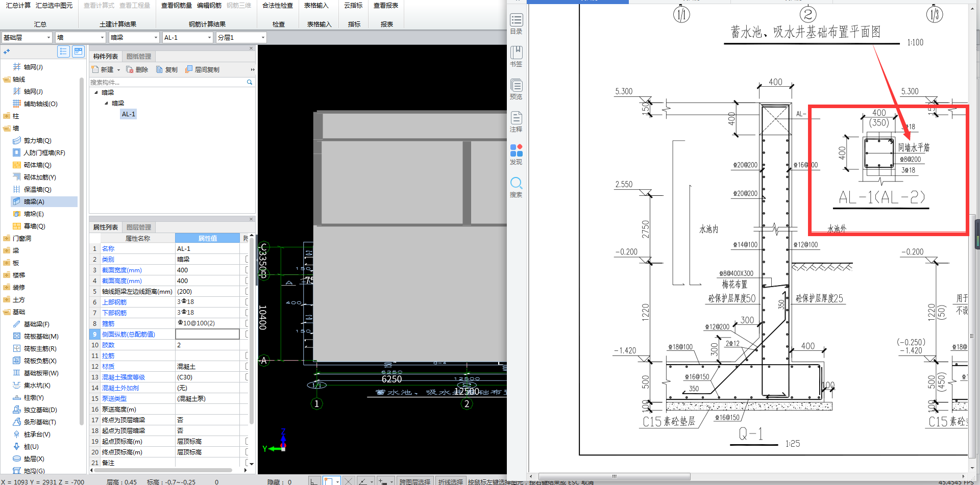Screen dimensions: 980x485
Task: Switch to the 属性列表 tab
Action: [x=106, y=227]
